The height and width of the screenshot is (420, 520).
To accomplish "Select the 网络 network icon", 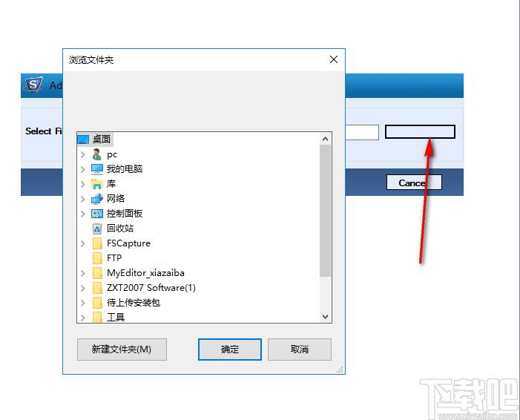I will pyautogui.click(x=97, y=199).
